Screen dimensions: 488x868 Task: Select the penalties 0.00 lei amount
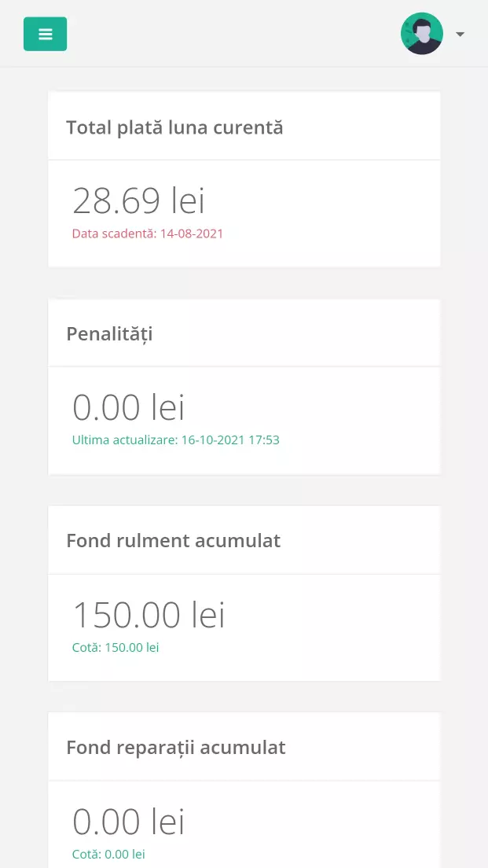point(129,407)
